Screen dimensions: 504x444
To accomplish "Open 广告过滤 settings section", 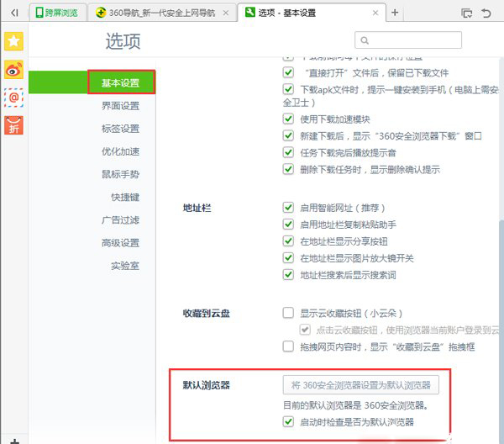I will [x=120, y=220].
